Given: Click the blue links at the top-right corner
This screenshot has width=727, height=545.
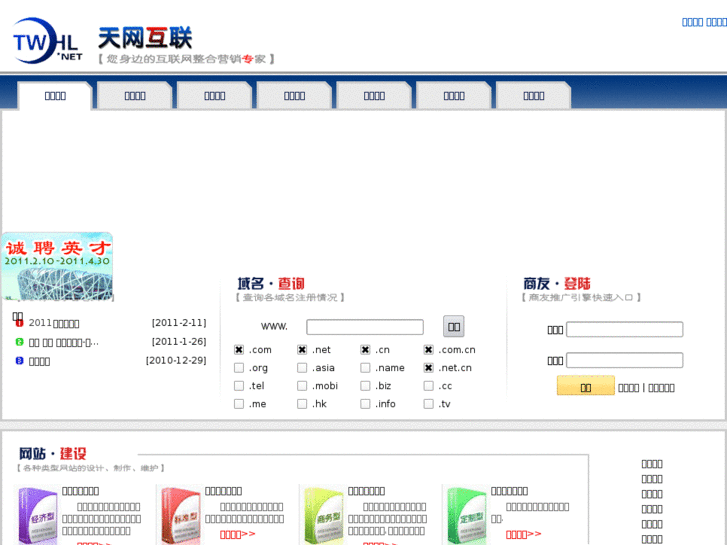Looking at the screenshot, I should click(x=704, y=22).
